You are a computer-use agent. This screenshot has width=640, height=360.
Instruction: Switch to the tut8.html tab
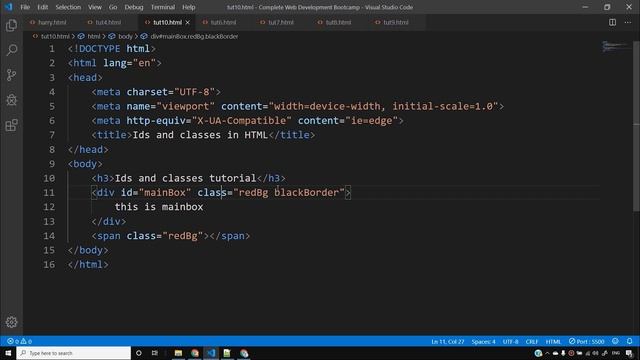[338, 22]
